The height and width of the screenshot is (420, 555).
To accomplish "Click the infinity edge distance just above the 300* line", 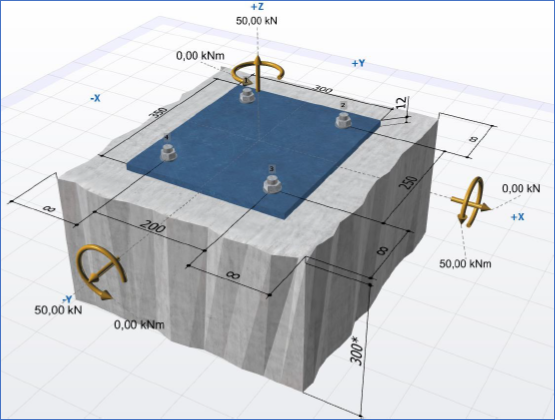I will pyautogui.click(x=382, y=251).
